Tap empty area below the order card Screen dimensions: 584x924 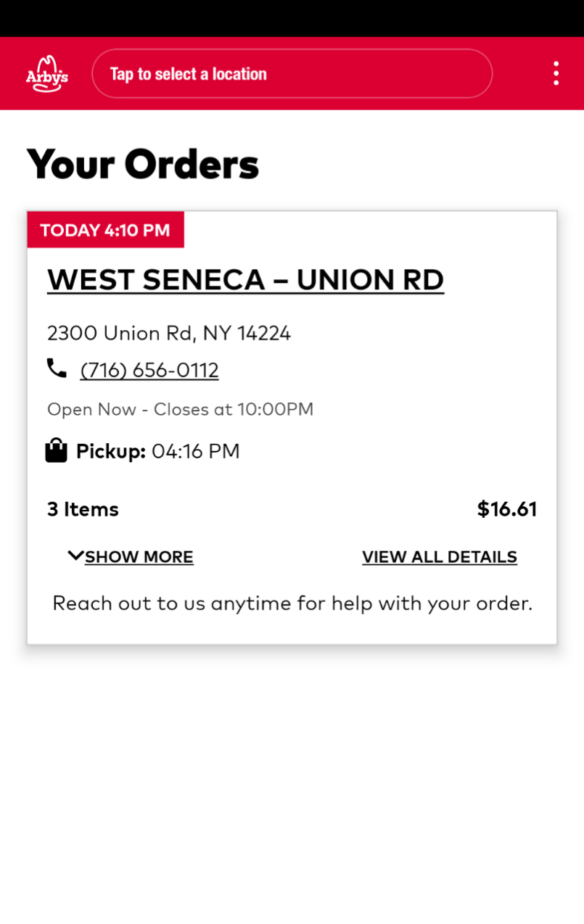tap(292, 783)
